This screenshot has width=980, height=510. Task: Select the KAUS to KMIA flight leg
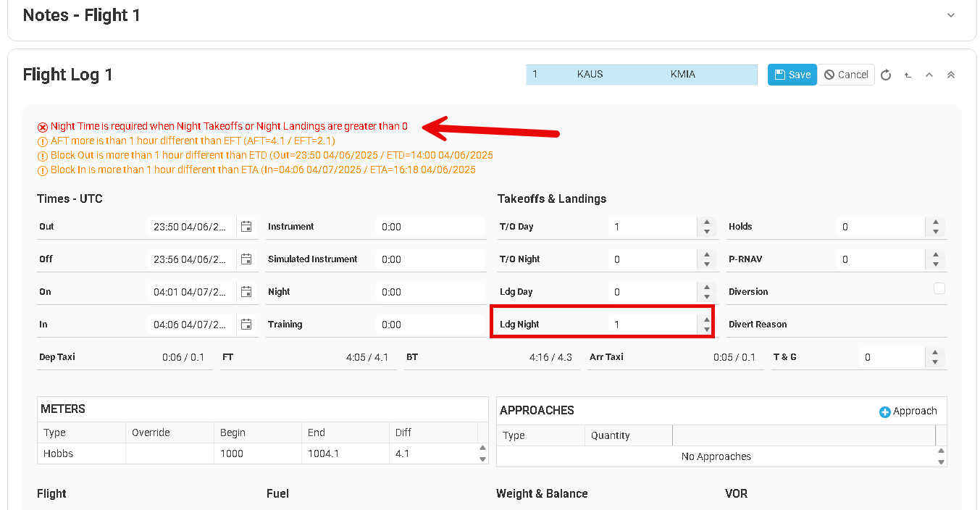click(641, 75)
